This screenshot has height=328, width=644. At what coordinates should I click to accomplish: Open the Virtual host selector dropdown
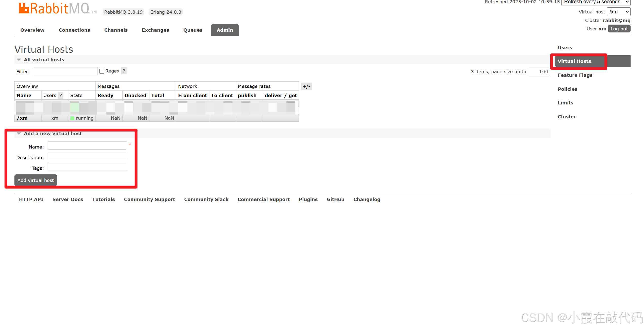point(618,12)
